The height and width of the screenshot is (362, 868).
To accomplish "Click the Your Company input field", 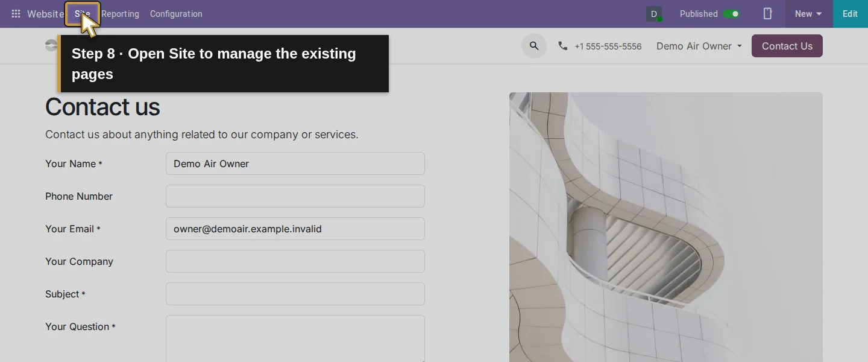I will (x=295, y=261).
